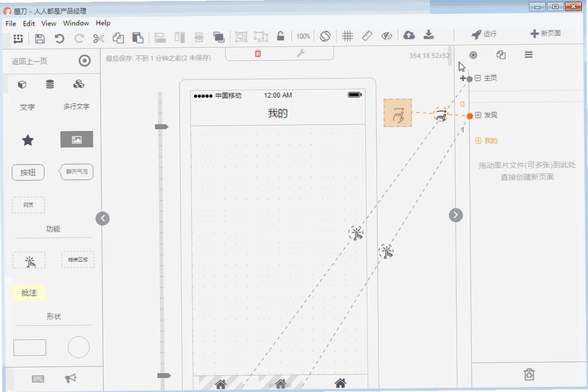The height and width of the screenshot is (392, 588).
Task: Select the circle shape widget
Action: coord(79,347)
